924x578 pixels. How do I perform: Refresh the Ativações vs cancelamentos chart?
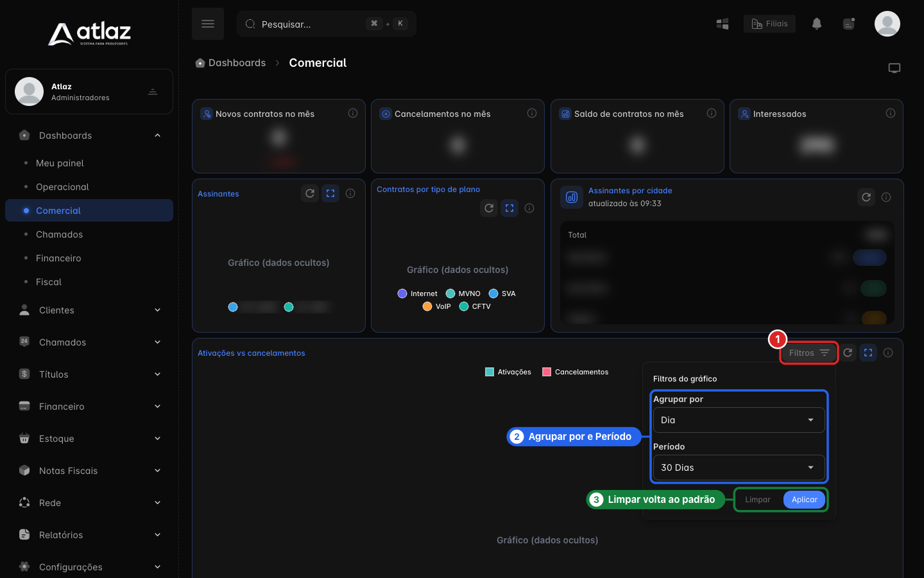tap(848, 353)
